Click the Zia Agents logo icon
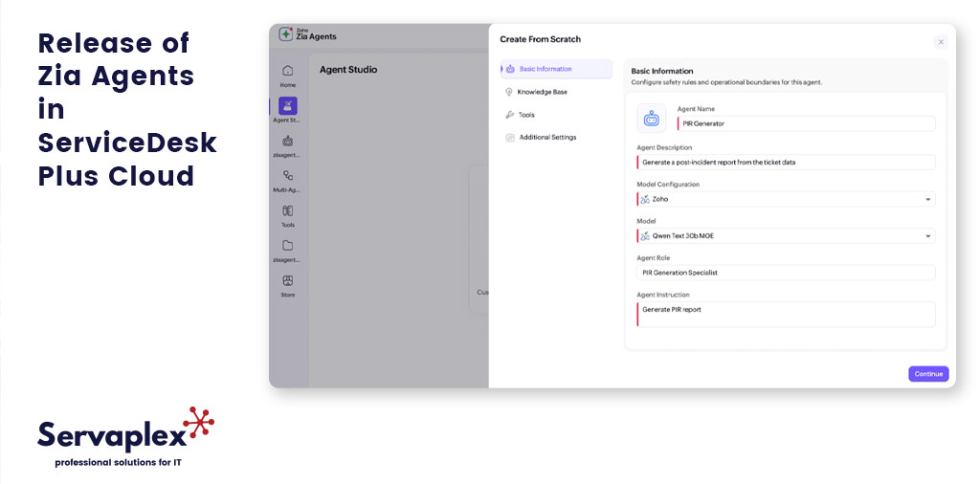This screenshot has width=980, height=484. [285, 34]
